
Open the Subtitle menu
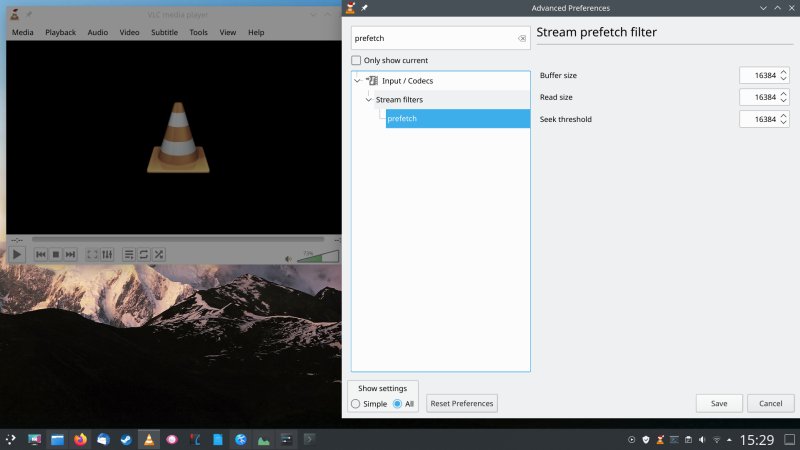point(164,32)
